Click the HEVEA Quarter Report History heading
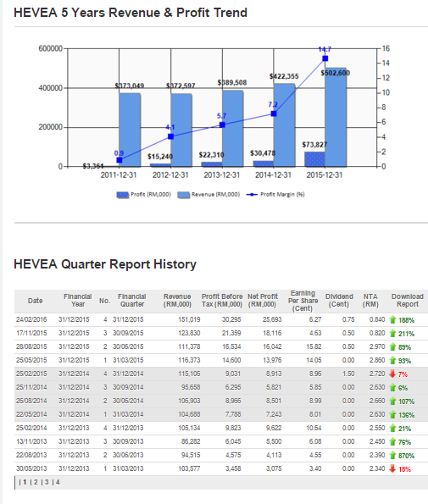The height and width of the screenshot is (504, 428). point(105,264)
